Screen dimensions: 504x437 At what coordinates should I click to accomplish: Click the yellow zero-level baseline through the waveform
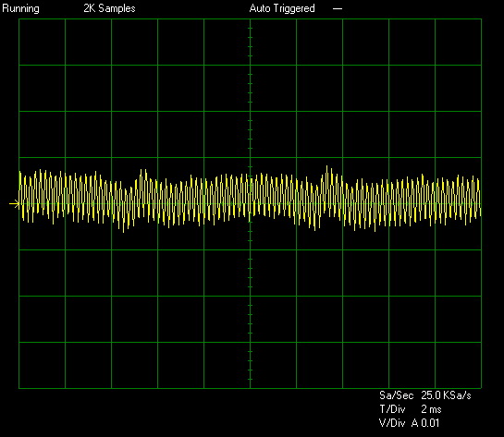click(250, 204)
